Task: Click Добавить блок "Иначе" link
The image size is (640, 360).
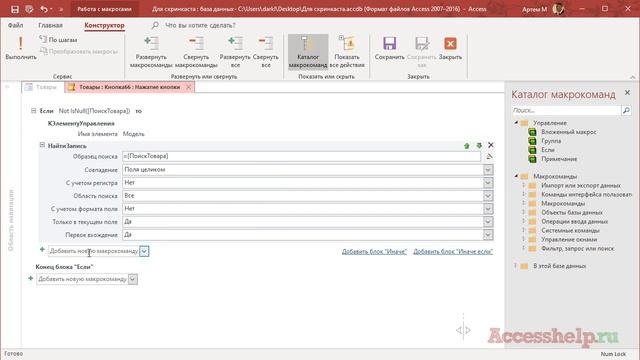Action: tap(374, 251)
